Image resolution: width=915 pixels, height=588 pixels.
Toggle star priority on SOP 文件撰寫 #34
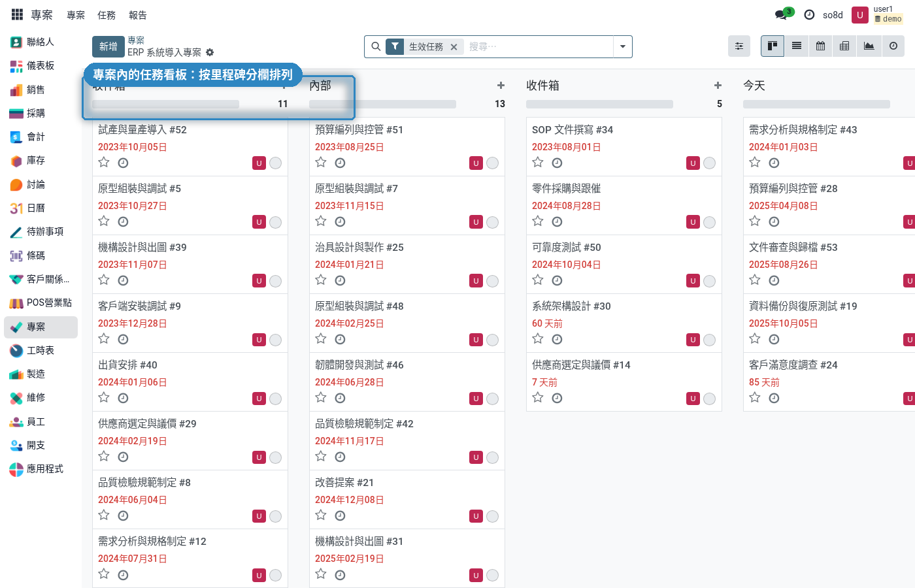[x=538, y=163]
